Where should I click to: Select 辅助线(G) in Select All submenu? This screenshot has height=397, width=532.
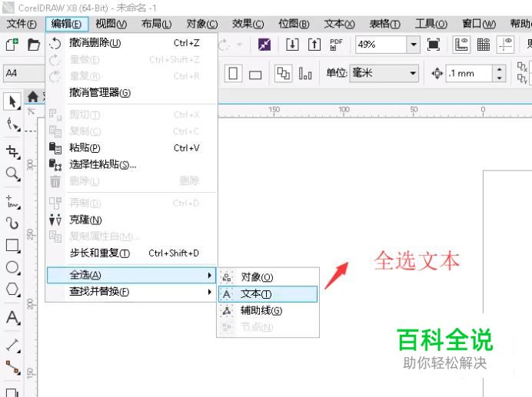point(268,310)
